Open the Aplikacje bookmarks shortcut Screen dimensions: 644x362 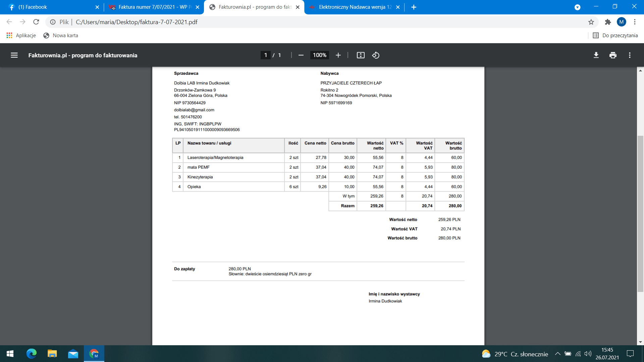(21, 36)
